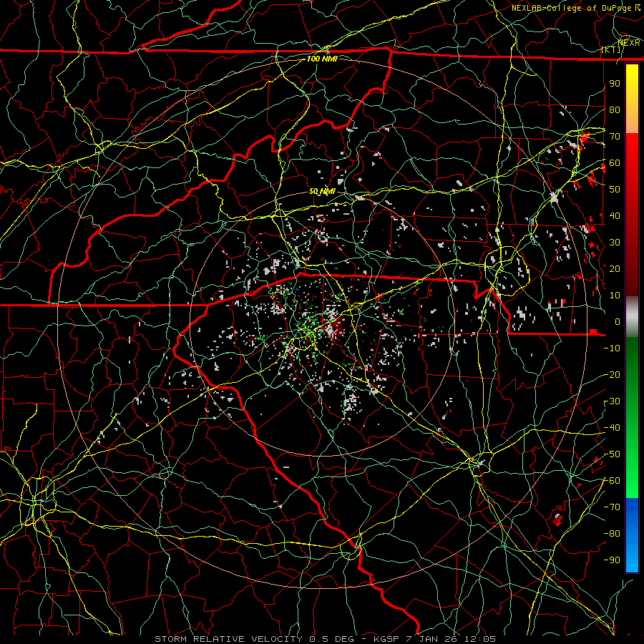
Task: Click the [KT] units label above color bar
Action: click(611, 49)
